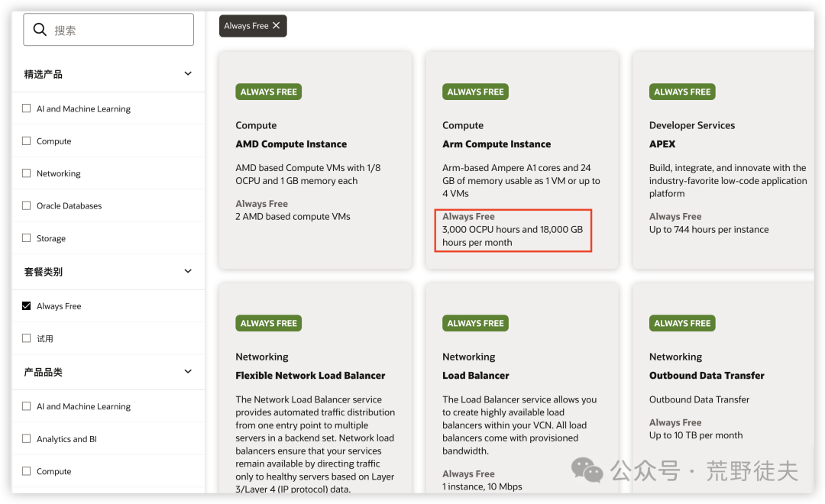Click the WeChat logo in watermark
This screenshot has width=825, height=504.
click(587, 470)
